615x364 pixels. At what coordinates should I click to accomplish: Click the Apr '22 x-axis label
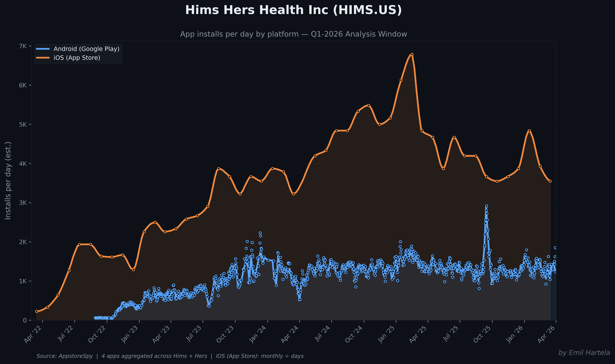[x=33, y=335]
